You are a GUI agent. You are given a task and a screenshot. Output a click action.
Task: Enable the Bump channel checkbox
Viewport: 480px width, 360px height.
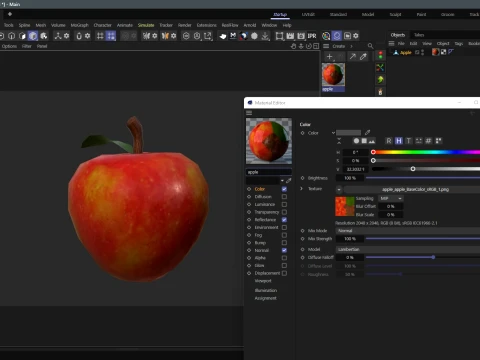284,243
